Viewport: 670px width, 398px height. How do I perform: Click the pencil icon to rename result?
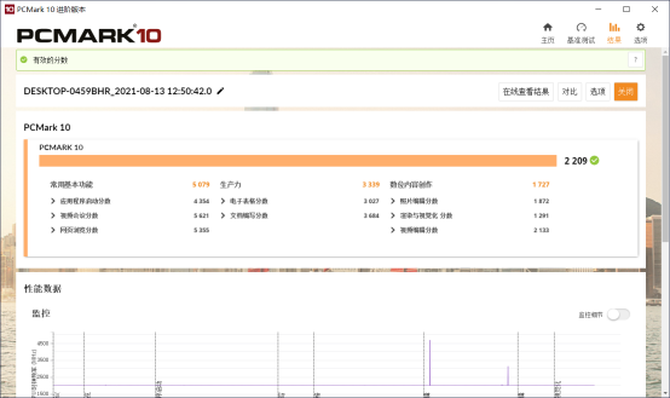(220, 91)
